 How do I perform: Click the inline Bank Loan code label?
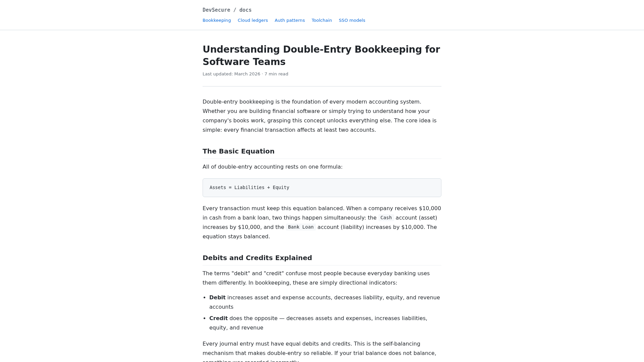pyautogui.click(x=301, y=227)
